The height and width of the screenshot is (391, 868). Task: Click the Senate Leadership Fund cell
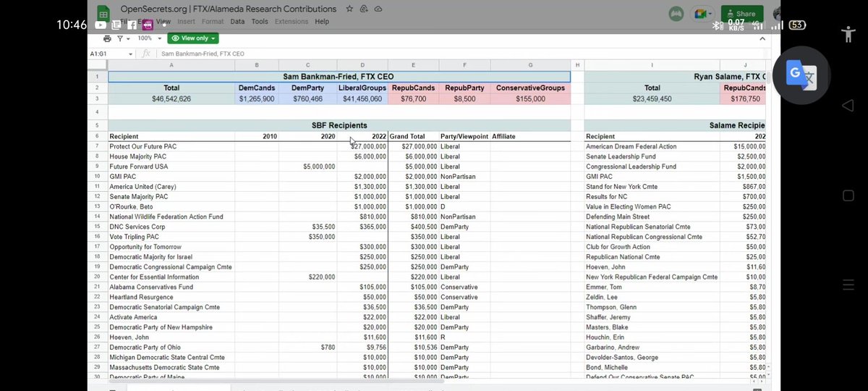(x=652, y=156)
